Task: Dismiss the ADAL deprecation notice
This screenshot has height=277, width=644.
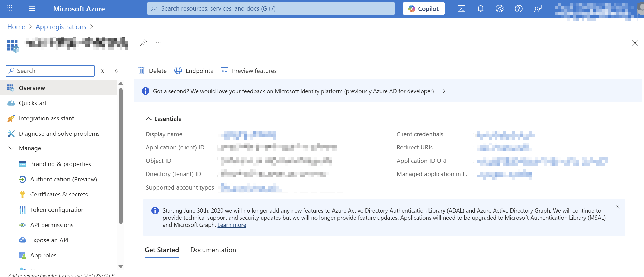Action: pos(617,207)
